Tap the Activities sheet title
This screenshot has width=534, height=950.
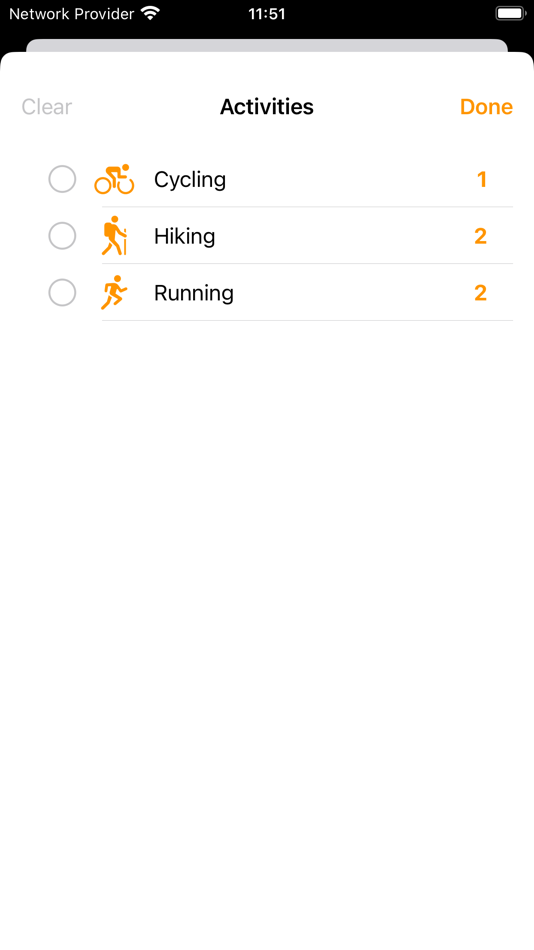click(267, 107)
